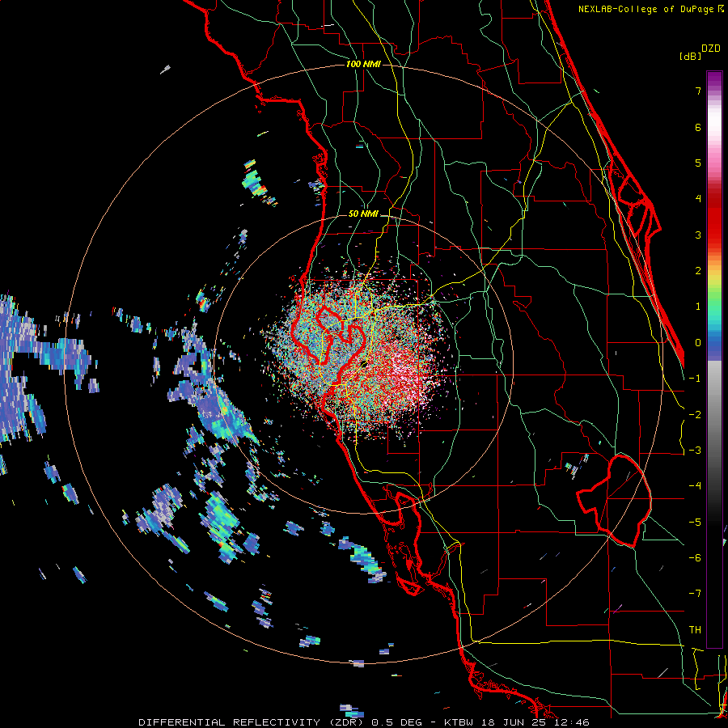728x728 pixels.
Task: Click the '-2' value on the color scale
Action: (695, 415)
